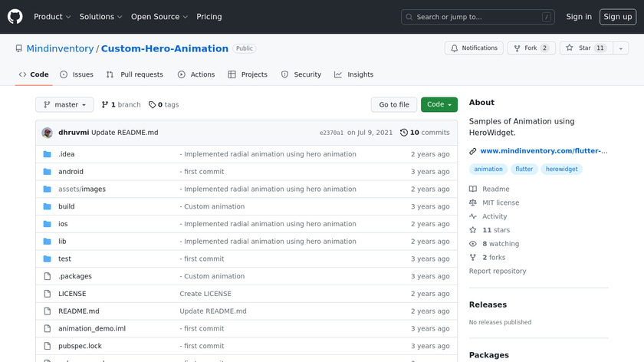Click the fork icon in Fork button
The height and width of the screenshot is (362, 644).
517,48
